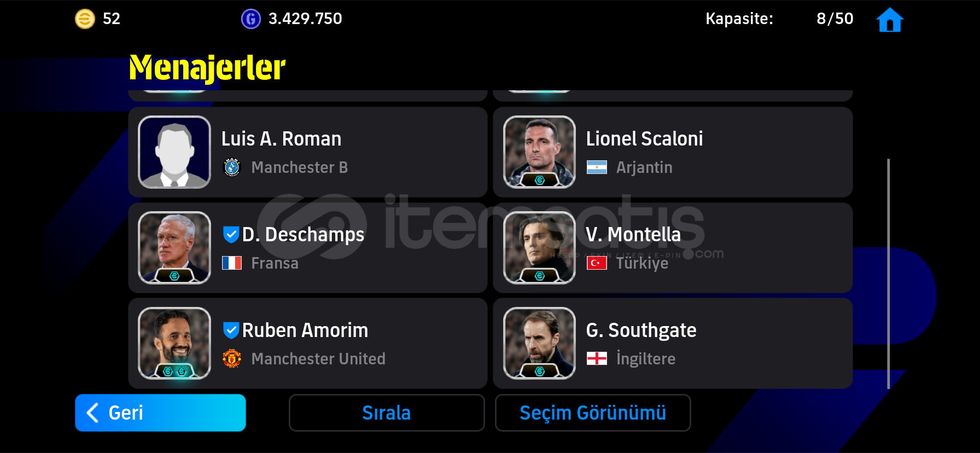Tap the England flag under G. Southgate
This screenshot has height=453, width=980.
tap(597, 359)
